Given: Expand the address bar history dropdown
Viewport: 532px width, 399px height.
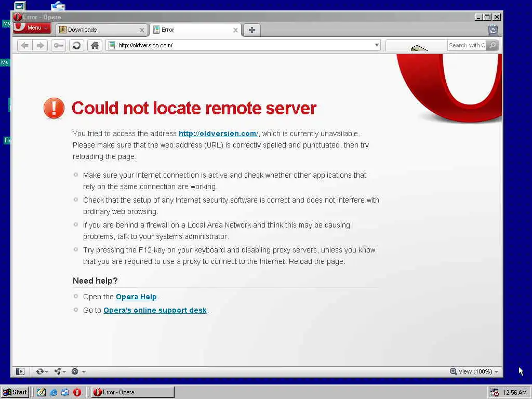Looking at the screenshot, I should [377, 45].
